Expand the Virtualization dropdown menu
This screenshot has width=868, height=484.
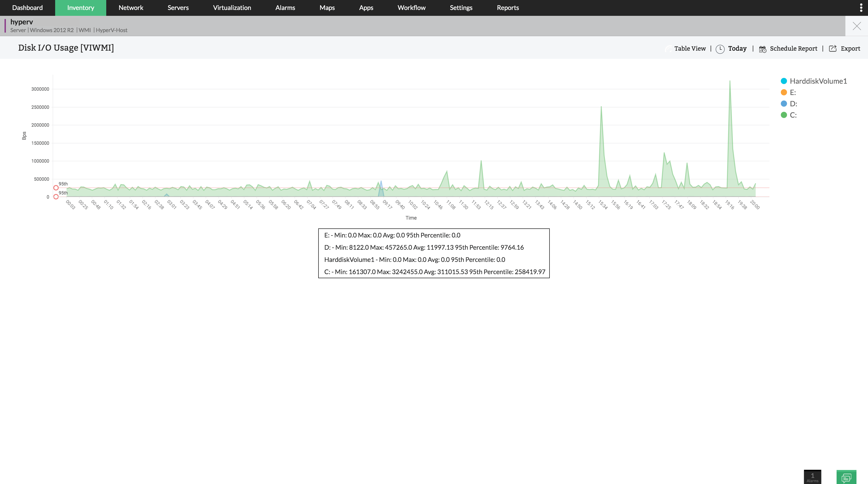(232, 8)
